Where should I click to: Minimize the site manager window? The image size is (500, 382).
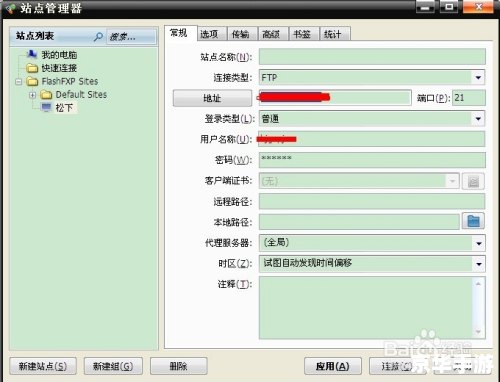pos(425,7)
